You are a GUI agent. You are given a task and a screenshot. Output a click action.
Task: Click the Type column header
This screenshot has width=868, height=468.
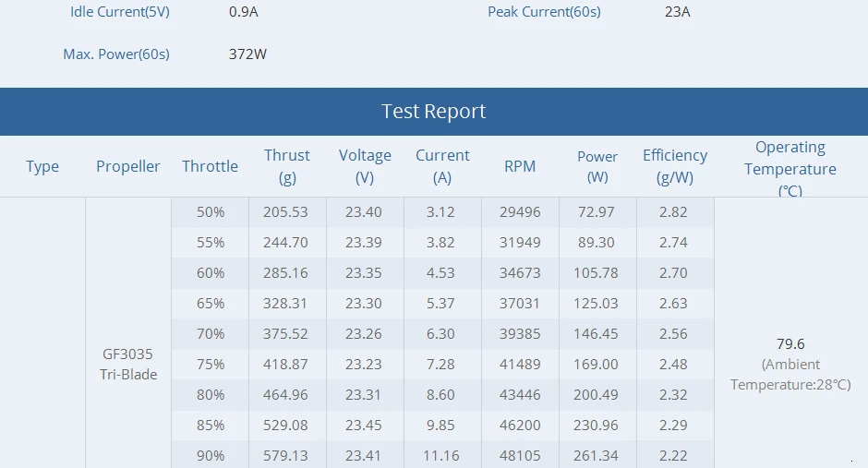42,166
